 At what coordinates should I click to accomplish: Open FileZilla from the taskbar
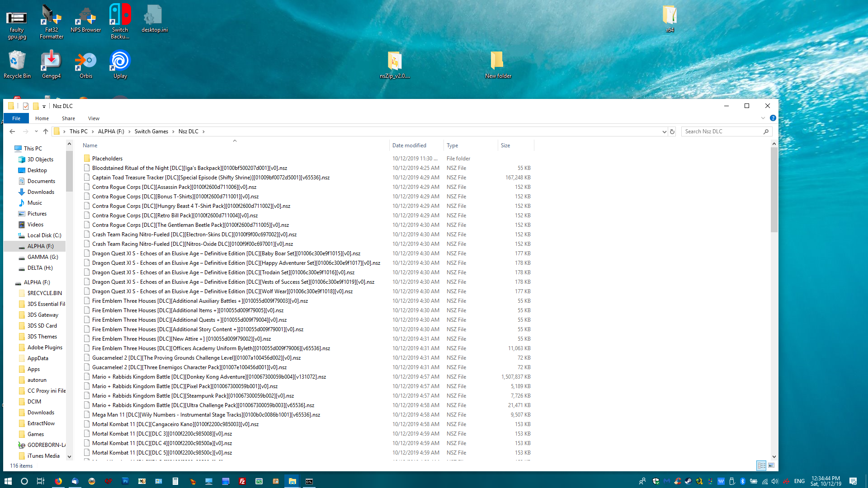pos(242,481)
